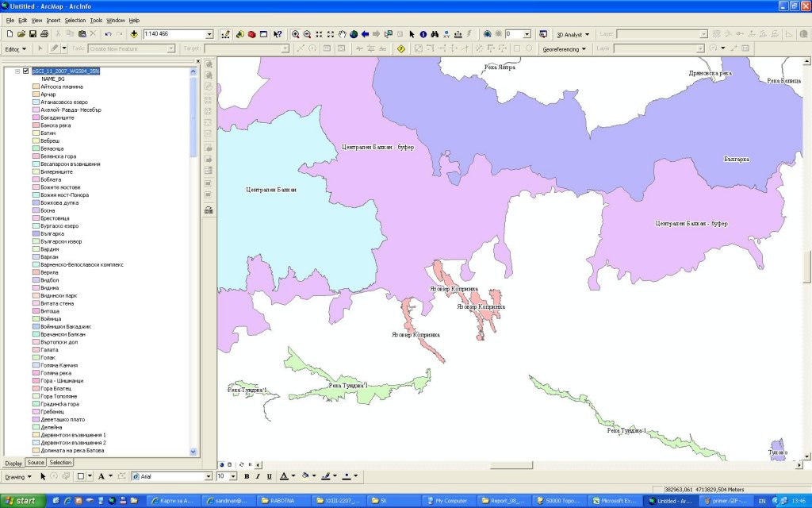Go back to previous extent arrow

pyautogui.click(x=365, y=34)
